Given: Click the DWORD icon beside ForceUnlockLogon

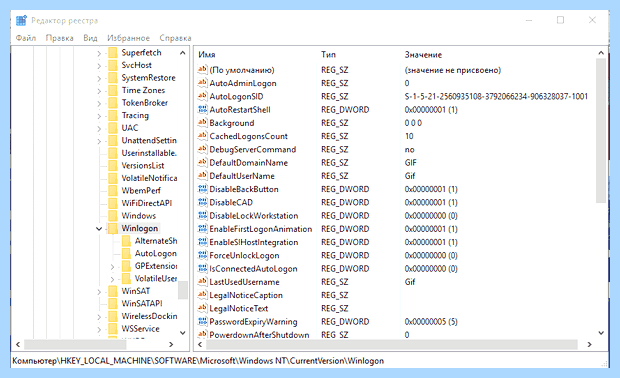Looking at the screenshot, I should pos(202,255).
